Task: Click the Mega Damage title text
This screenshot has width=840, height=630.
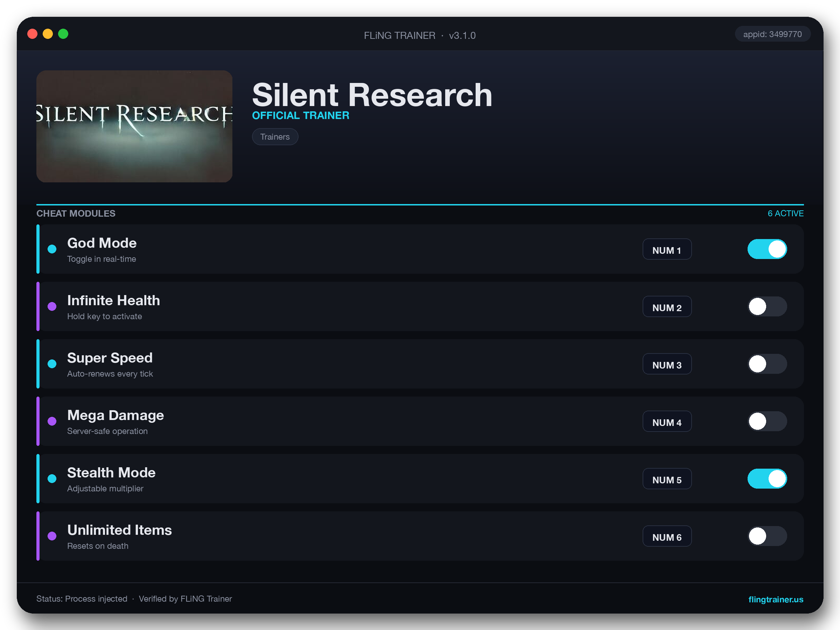Action: click(115, 415)
